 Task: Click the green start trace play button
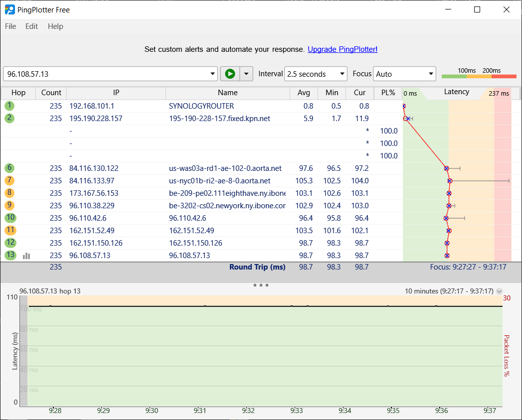[229, 74]
